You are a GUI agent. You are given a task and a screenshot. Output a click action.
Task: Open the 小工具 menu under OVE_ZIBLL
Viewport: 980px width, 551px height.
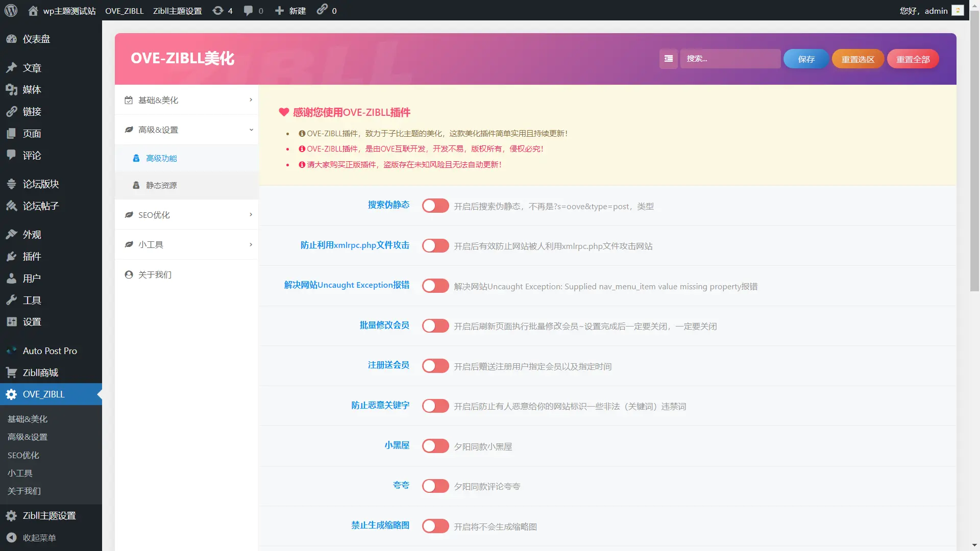[20, 473]
